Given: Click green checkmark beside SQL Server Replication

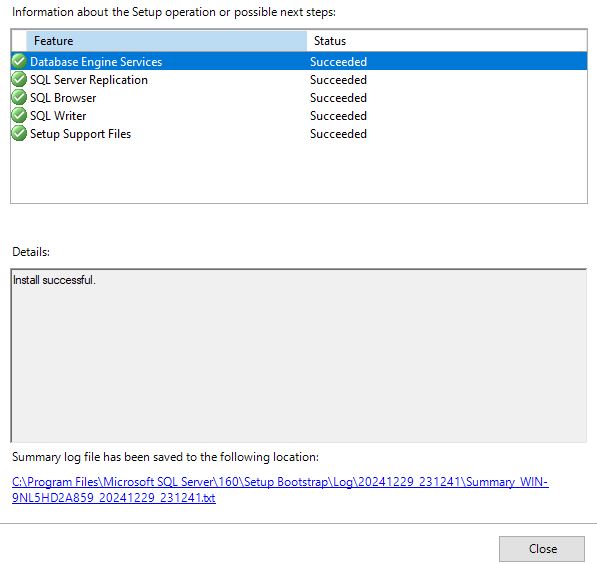Looking at the screenshot, I should 19,79.
